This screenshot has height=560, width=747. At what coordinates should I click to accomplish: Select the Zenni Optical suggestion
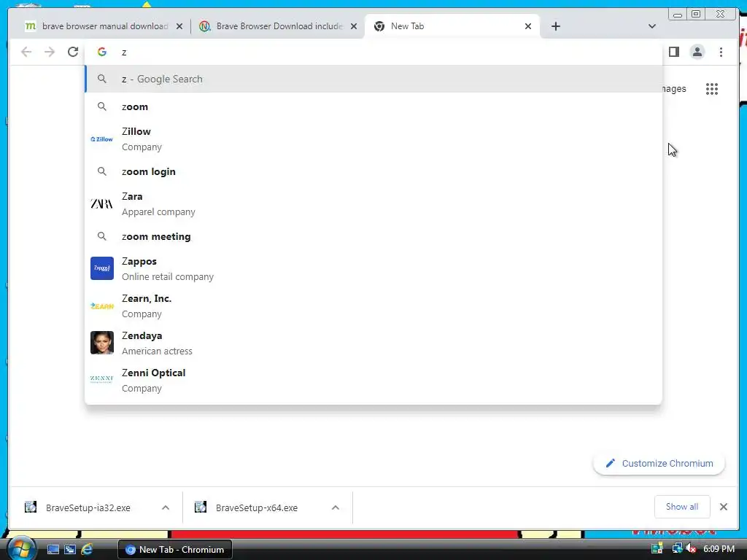(x=373, y=380)
